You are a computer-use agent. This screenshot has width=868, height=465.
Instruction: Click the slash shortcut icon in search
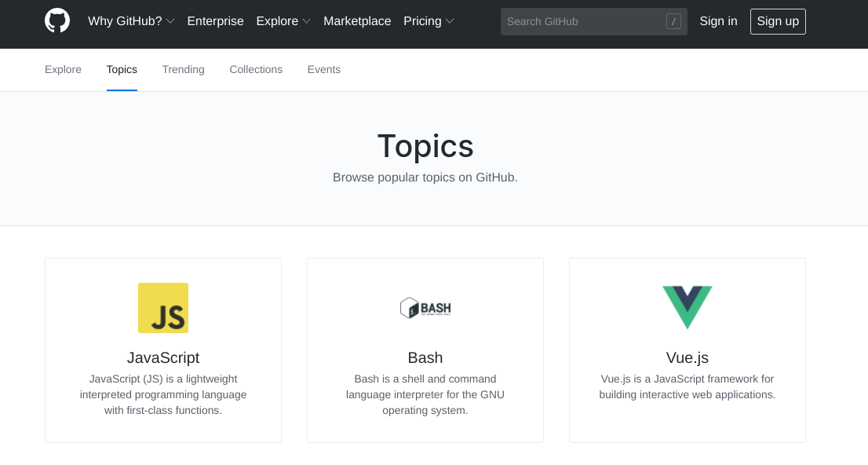(x=673, y=22)
